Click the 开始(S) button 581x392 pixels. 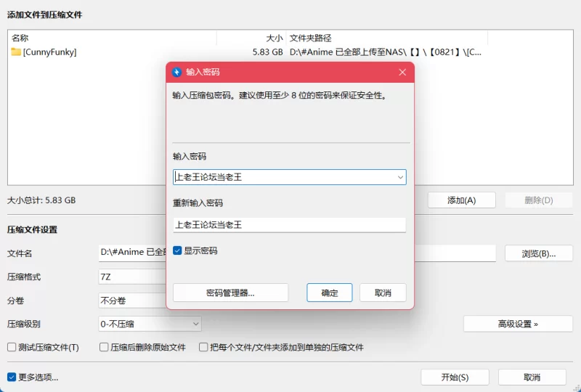455,377
